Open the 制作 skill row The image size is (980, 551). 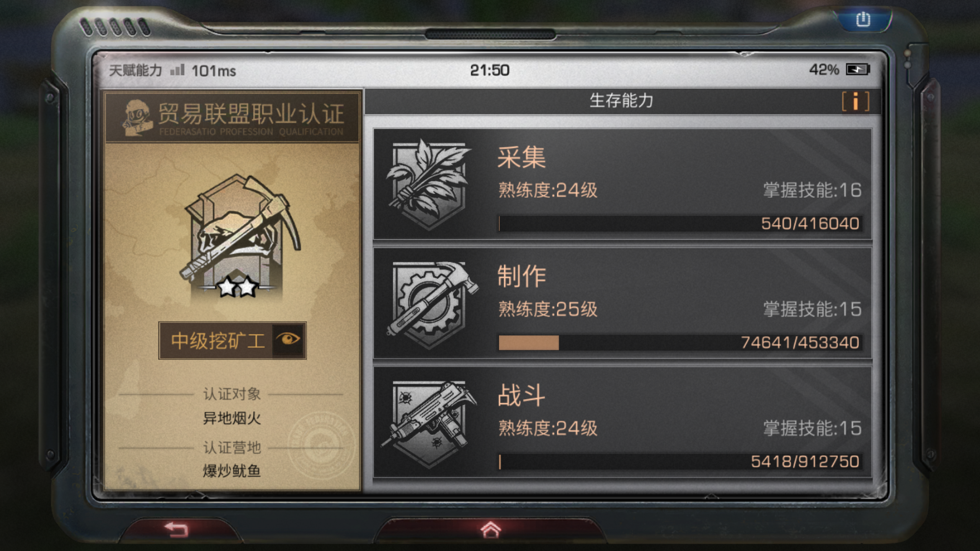tap(622, 303)
